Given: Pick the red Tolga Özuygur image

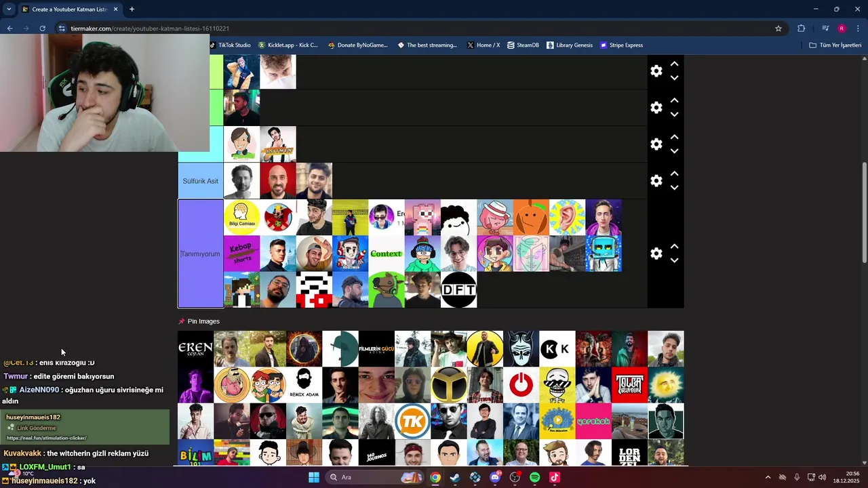Looking at the screenshot, I should 629,385.
